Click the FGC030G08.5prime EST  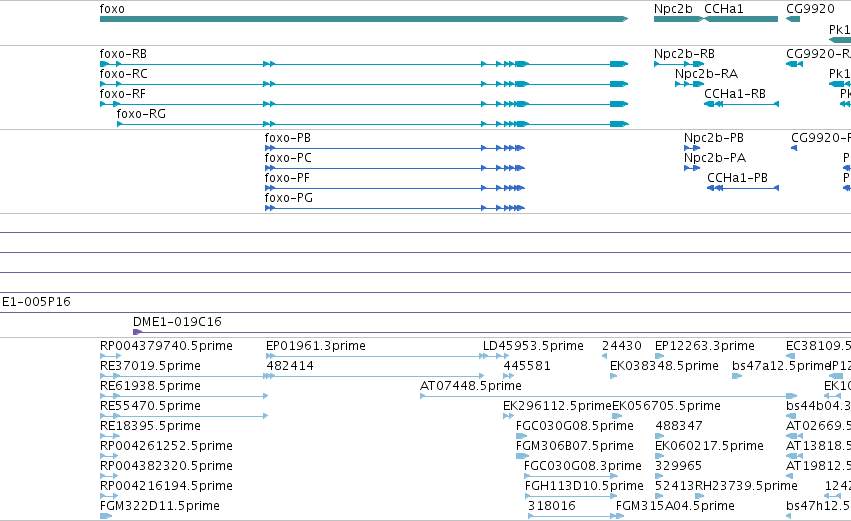tap(522, 436)
